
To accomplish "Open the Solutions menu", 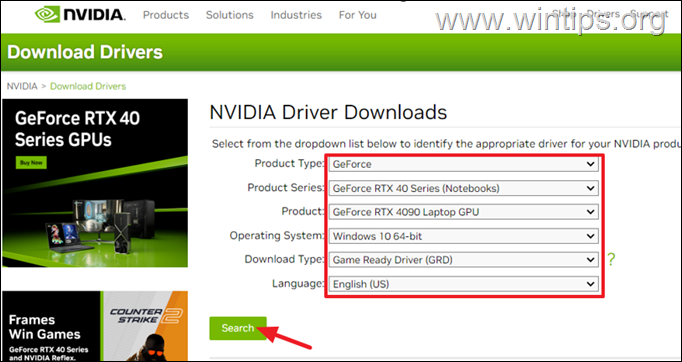I will tap(230, 15).
